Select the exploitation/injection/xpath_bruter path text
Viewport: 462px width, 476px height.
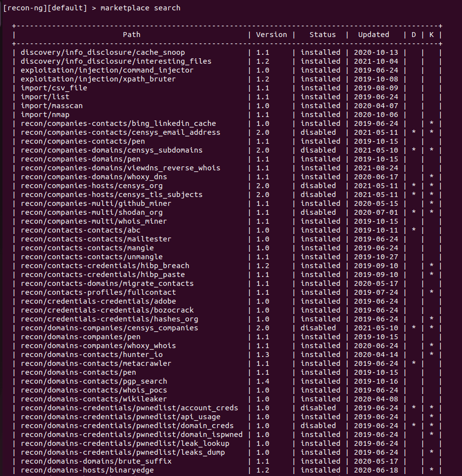coord(98,79)
